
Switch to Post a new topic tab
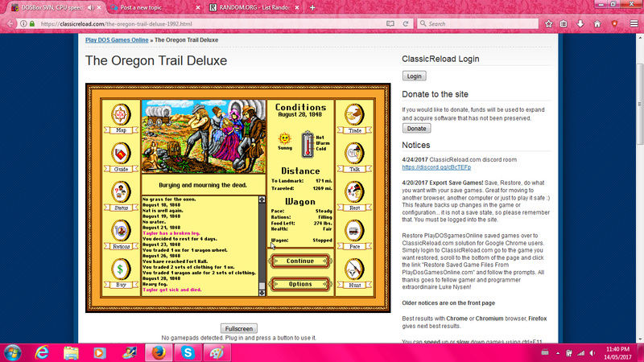tap(155, 7)
